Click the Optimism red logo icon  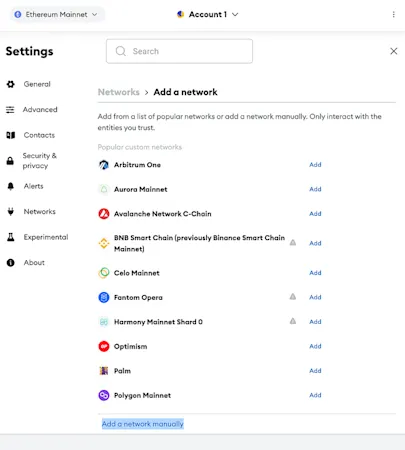(104, 346)
